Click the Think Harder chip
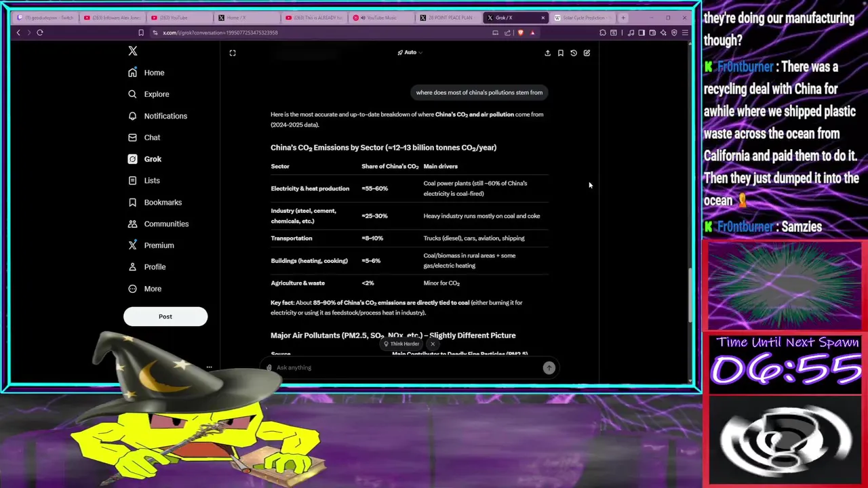868x488 pixels. (x=401, y=344)
